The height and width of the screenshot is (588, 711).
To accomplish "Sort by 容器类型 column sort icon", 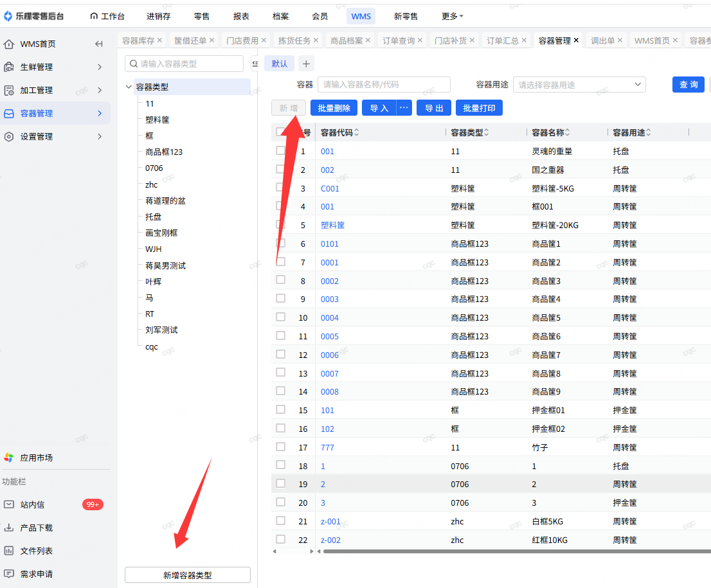I will point(487,132).
